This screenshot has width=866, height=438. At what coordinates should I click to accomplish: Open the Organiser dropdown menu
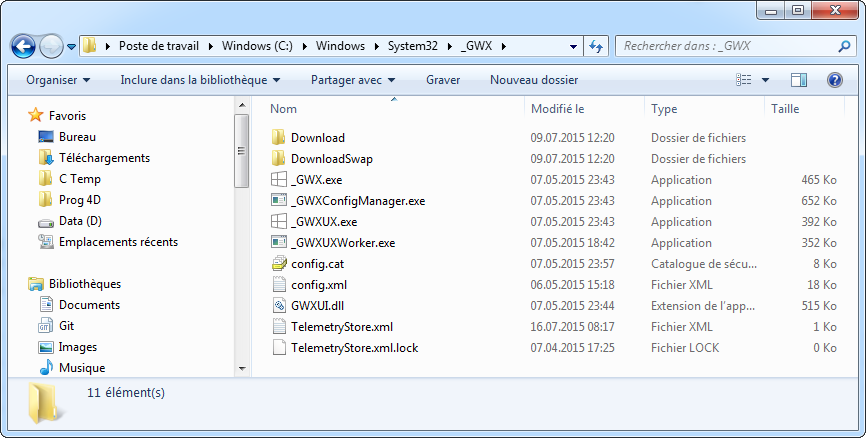tap(58, 80)
